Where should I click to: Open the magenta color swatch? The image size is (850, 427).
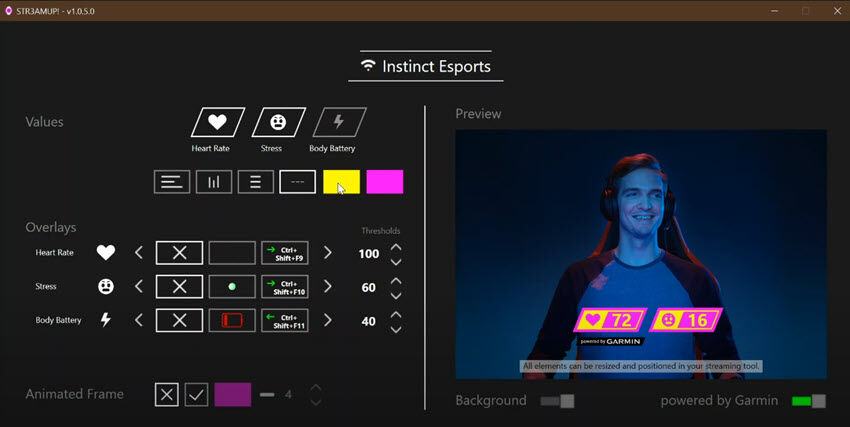[385, 182]
